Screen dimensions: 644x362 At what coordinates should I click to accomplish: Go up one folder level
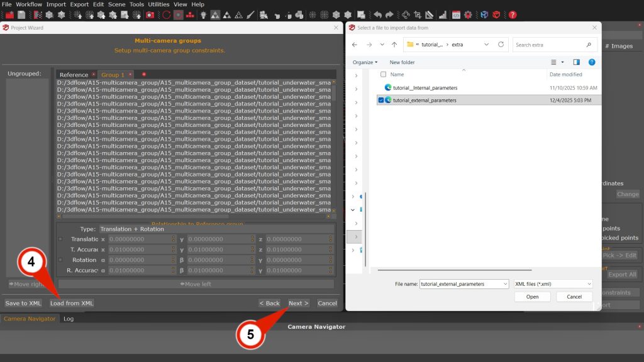click(394, 45)
